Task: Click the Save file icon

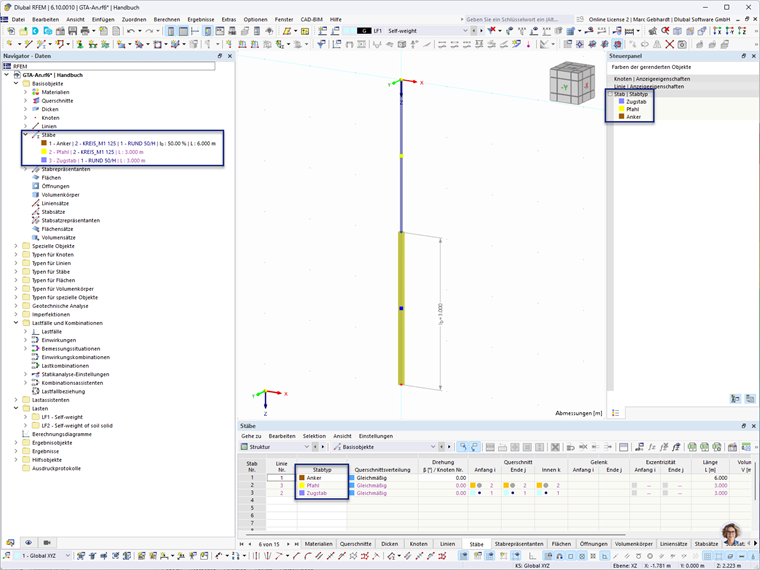Action: [x=72, y=31]
